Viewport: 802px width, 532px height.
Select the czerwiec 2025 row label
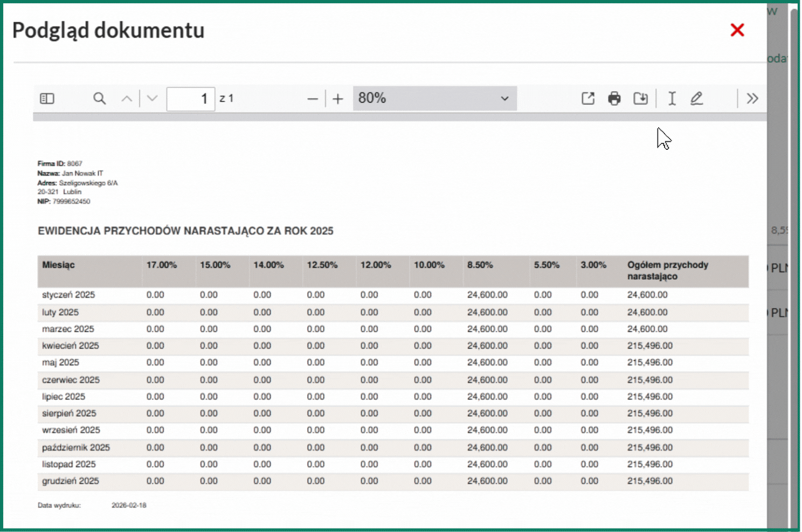click(71, 379)
